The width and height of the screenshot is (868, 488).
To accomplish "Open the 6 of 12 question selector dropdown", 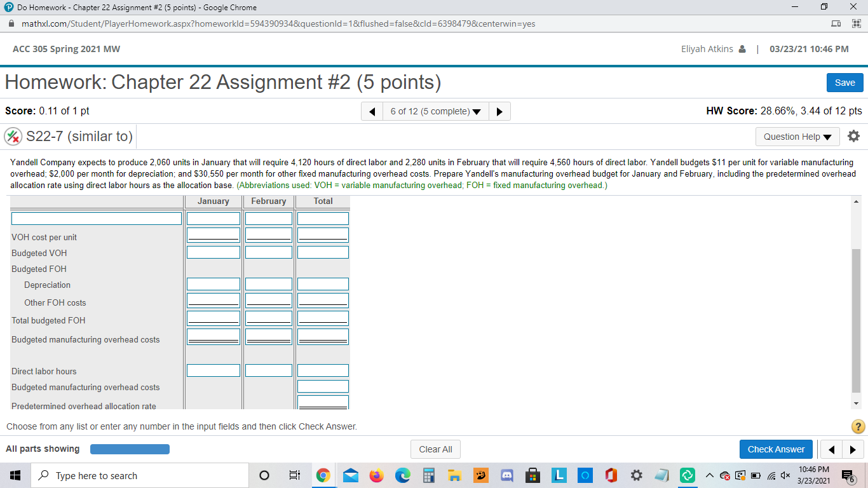I will (x=435, y=111).
